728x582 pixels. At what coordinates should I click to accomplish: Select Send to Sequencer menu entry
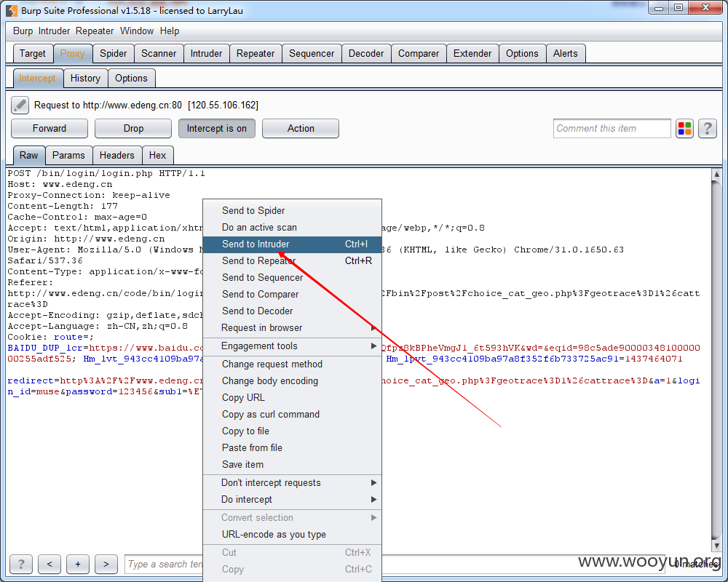[292, 277]
